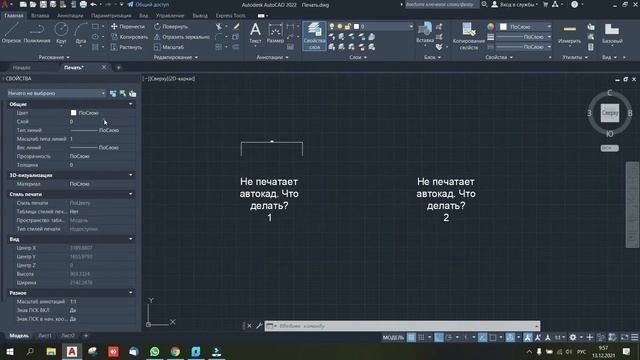
Task: Open the Параметризация ribbon tab
Action: click(x=111, y=16)
